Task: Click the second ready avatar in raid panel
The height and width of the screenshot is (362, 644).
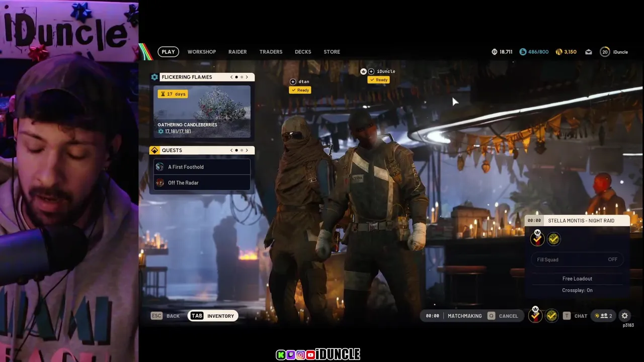Action: pyautogui.click(x=554, y=239)
